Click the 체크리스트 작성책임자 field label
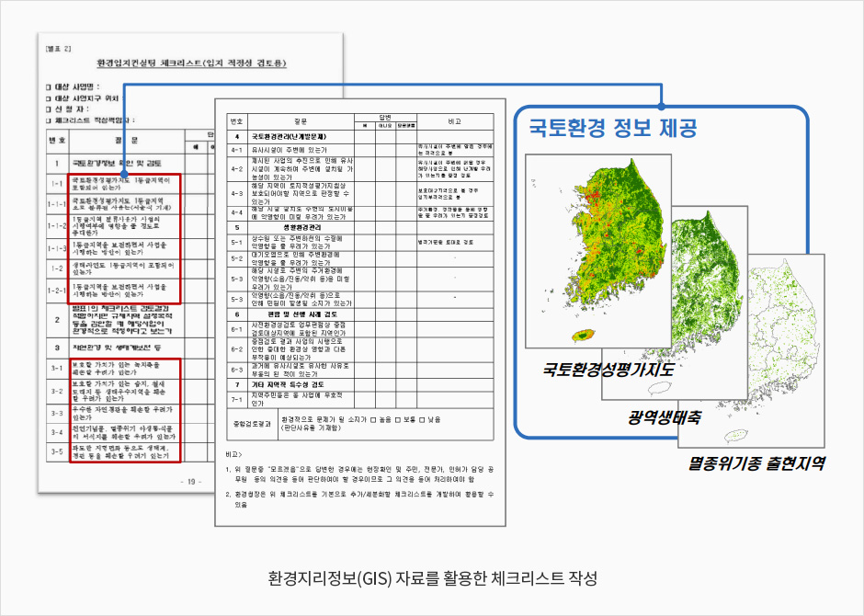This screenshot has width=864, height=616. click(94, 120)
